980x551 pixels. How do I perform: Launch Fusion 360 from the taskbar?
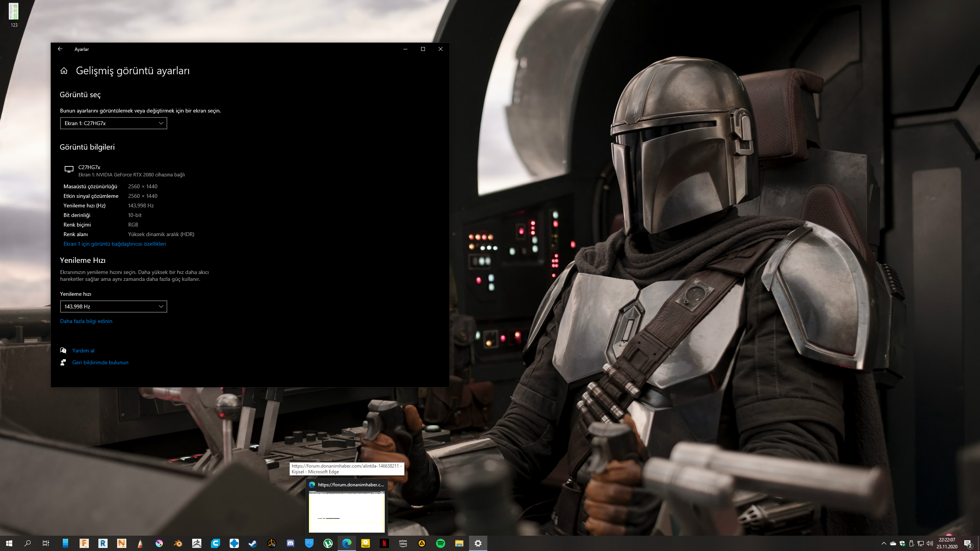[84, 543]
